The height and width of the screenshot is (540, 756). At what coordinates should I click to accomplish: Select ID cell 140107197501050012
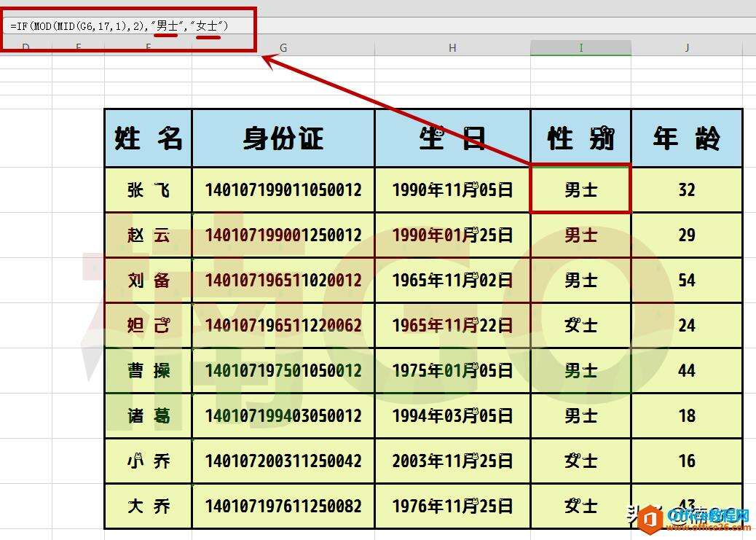click(283, 371)
